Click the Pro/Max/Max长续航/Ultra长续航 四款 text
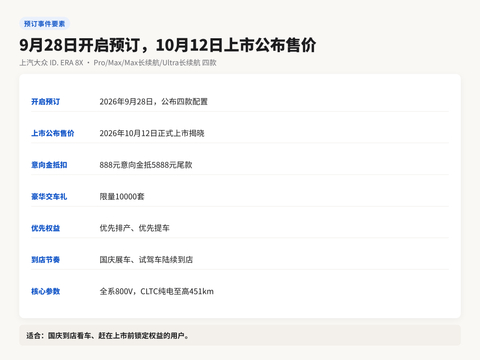480x360 pixels. pyautogui.click(x=155, y=63)
